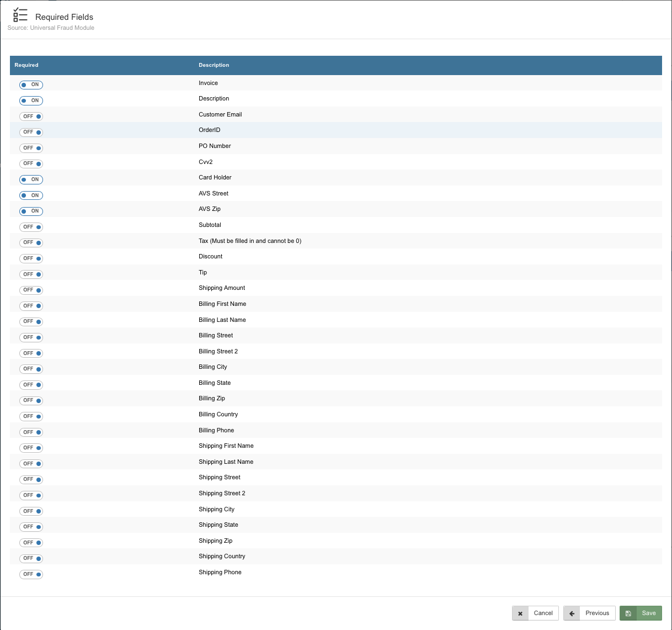Click the floppy disk icon beside Save

(x=628, y=613)
